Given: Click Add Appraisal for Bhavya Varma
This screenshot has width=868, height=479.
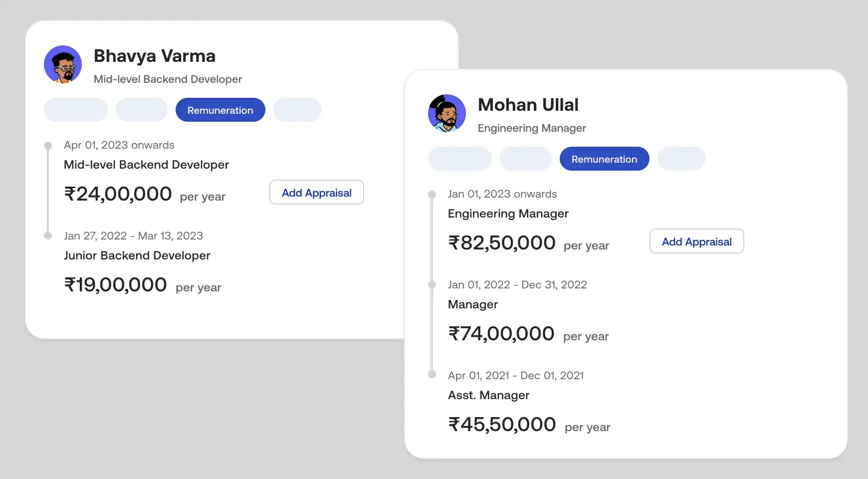Looking at the screenshot, I should (316, 193).
